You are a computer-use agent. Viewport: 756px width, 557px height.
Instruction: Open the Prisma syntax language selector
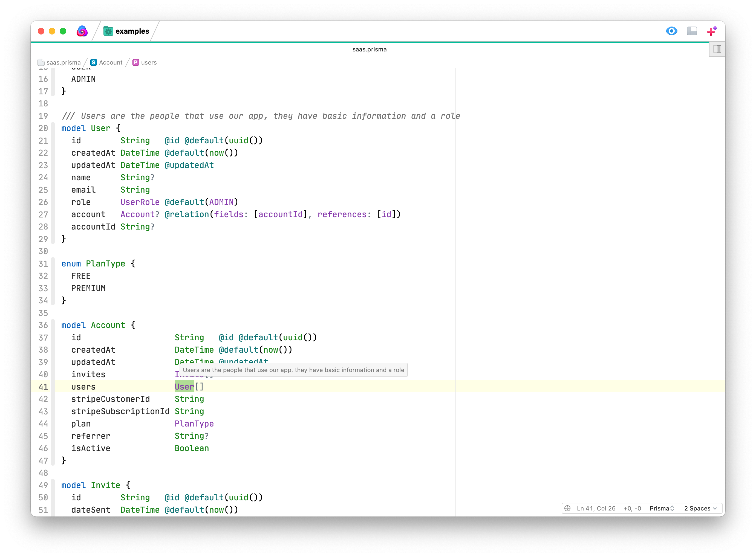pos(662,509)
